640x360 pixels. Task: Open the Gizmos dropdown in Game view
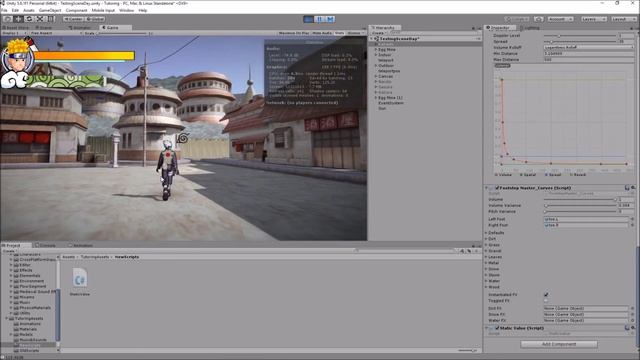pos(356,33)
